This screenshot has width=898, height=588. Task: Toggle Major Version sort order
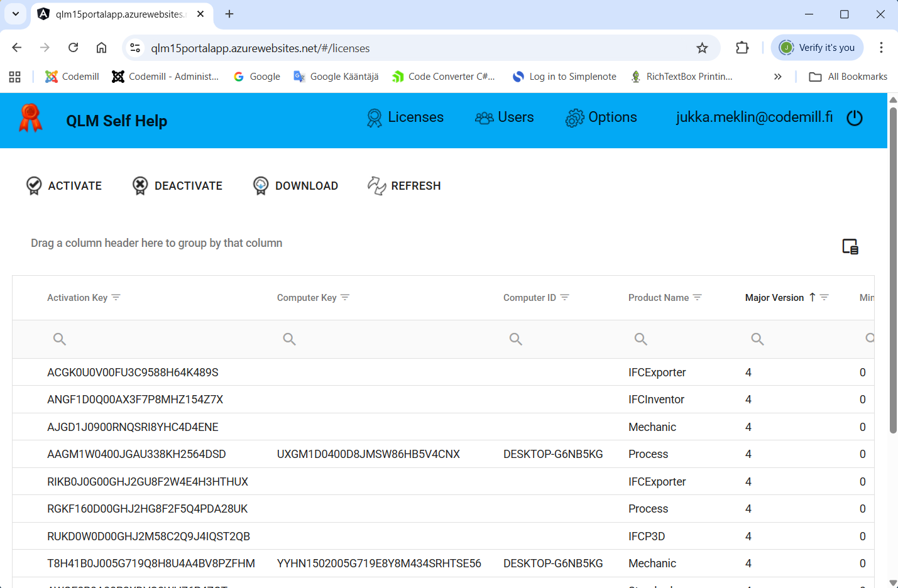(x=775, y=298)
